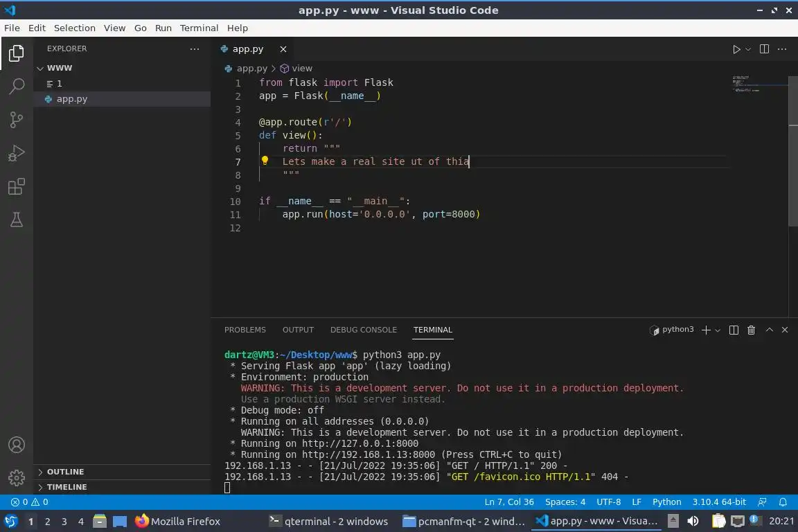Close the app.py editor tab
The height and width of the screenshot is (532, 798).
click(283, 49)
